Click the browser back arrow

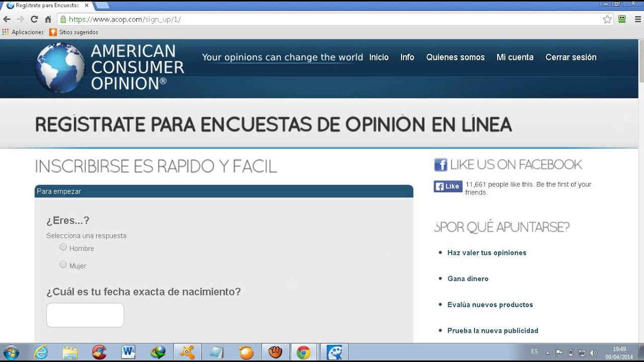point(7,19)
